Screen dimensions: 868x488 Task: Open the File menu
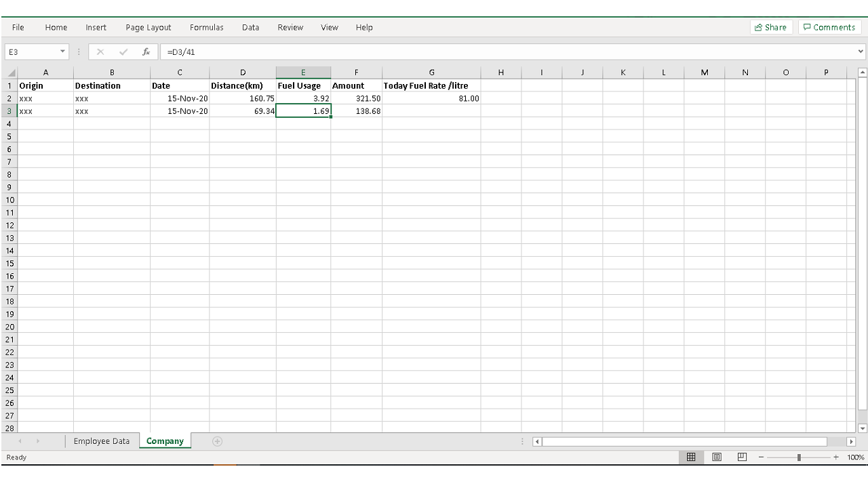tap(18, 27)
